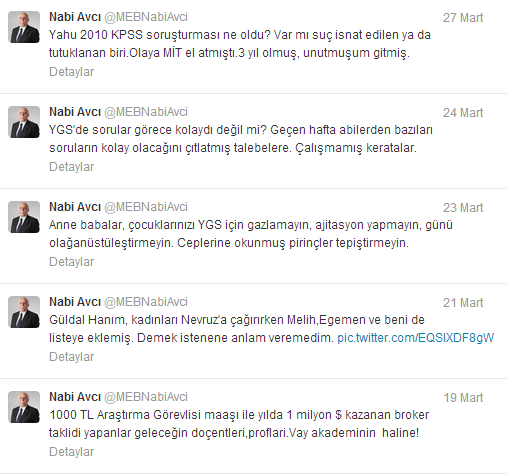507x475 pixels.
Task: Open avatar thumbnail of the 19 Mart tweet
Action: (x=24, y=407)
